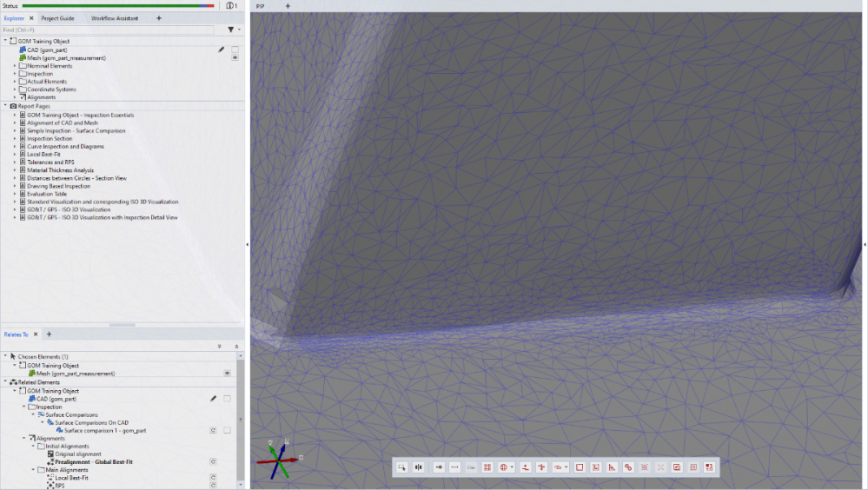Toggle the CAD (gom_part) checkbox in Explorer
This screenshot has width=868, height=490.
click(235, 50)
